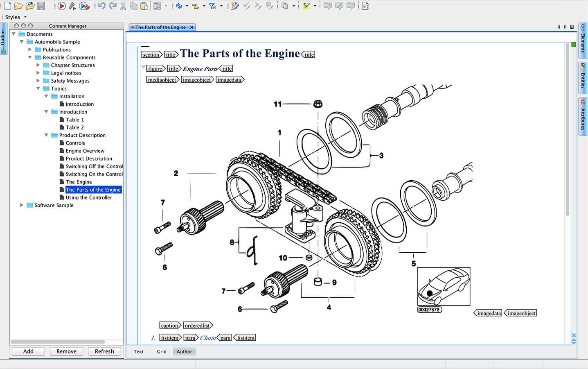Viewport: 588px width, 369px height.
Task: Insert a new comment
Action: click(x=327, y=5)
